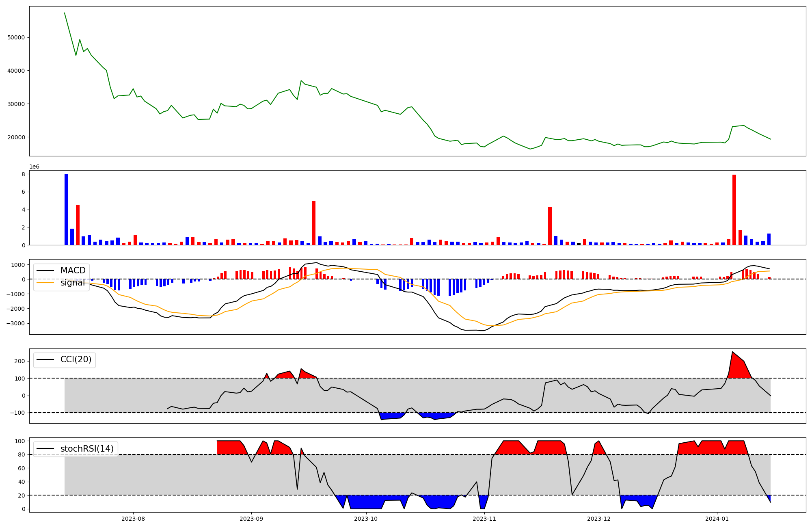Select the 50000 price axis tick label
Screen dimensions: 812x528
(16, 37)
